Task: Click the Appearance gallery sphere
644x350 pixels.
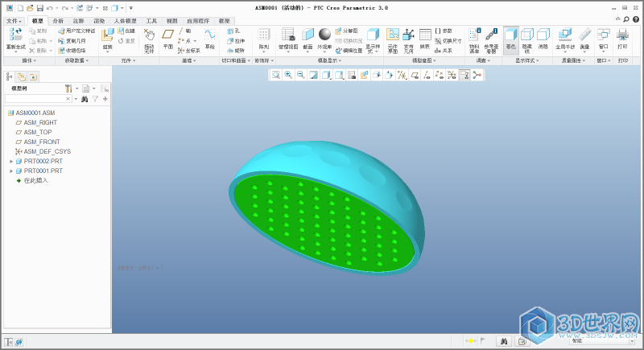Action: coord(324,34)
